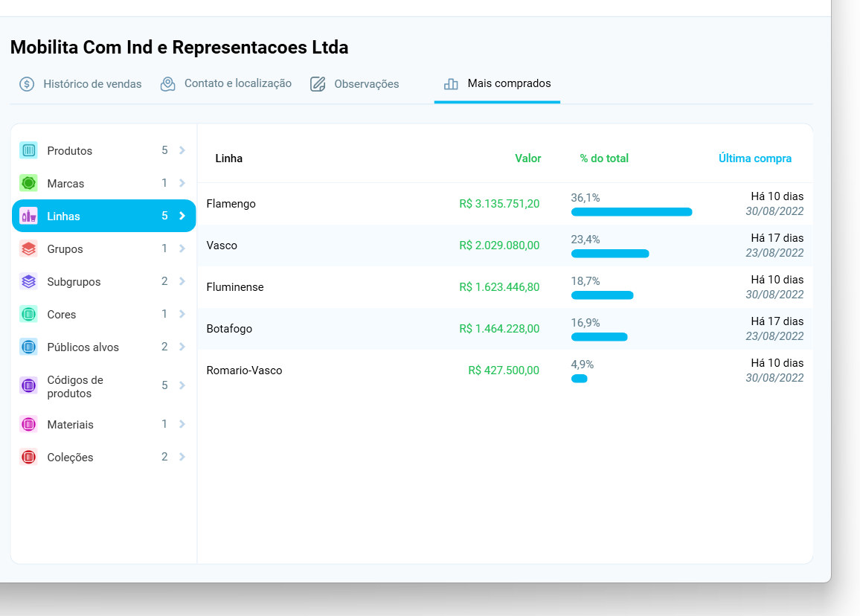Click the Botafogo line name
860x616 pixels.
click(229, 329)
